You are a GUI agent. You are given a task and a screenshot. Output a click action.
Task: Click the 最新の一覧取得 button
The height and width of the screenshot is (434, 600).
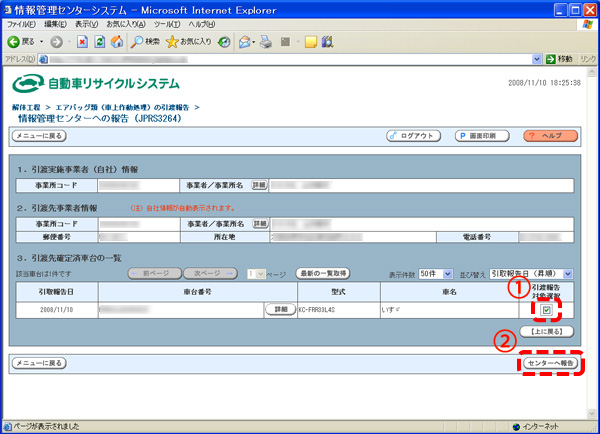[x=323, y=273]
